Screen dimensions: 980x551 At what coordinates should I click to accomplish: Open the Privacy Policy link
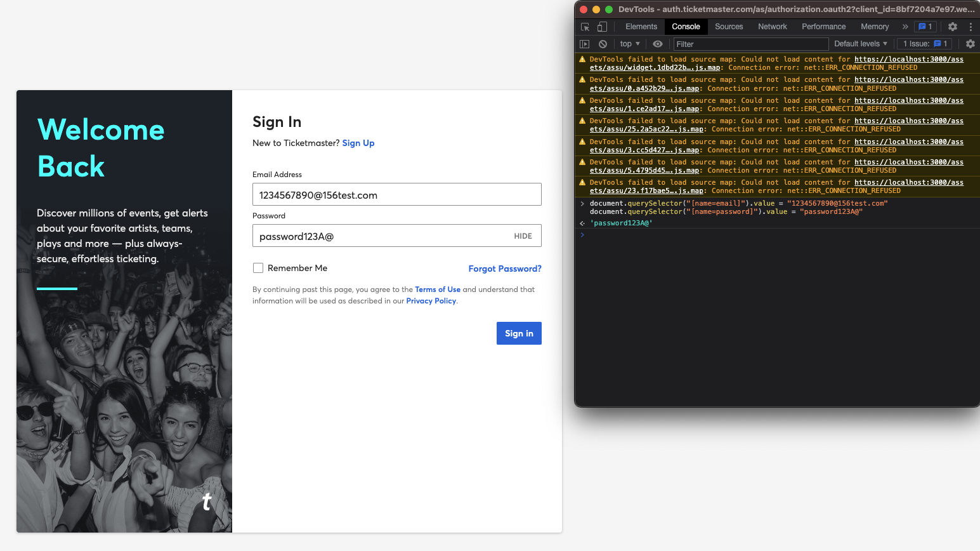point(431,301)
